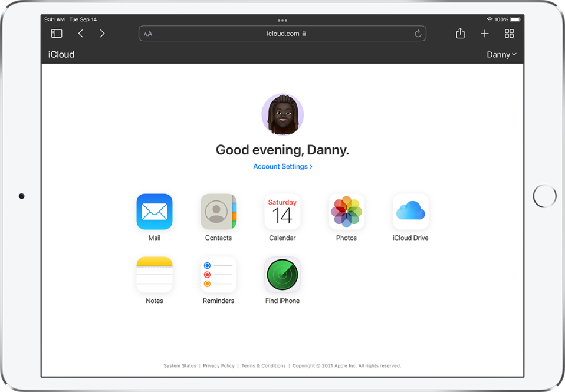Tap the Tue Sep 14 date

tap(83, 19)
